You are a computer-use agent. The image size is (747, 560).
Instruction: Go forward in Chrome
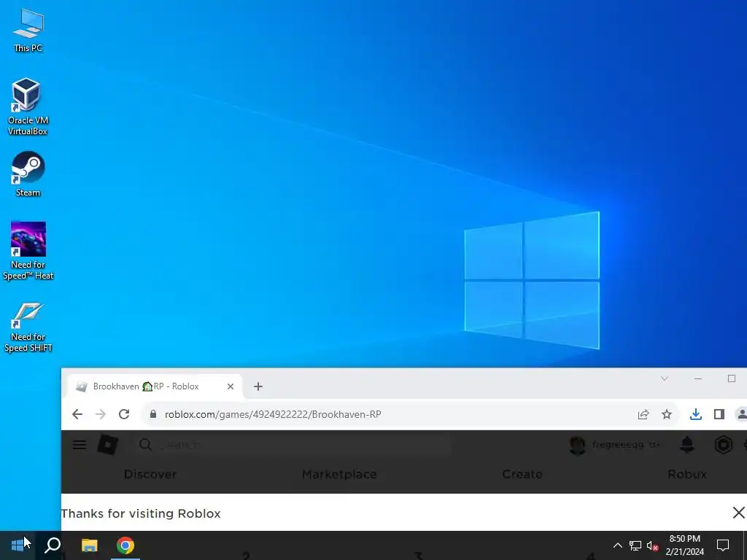coord(101,414)
